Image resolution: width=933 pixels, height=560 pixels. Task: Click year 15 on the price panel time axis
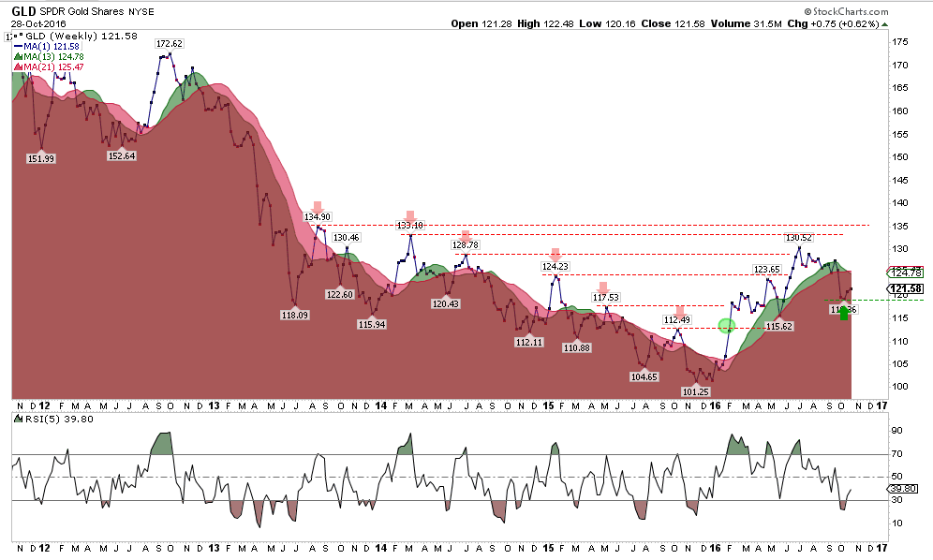548,405
